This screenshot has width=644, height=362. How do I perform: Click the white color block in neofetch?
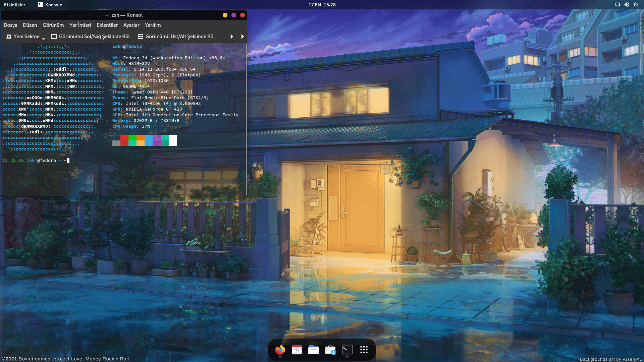tap(173, 140)
